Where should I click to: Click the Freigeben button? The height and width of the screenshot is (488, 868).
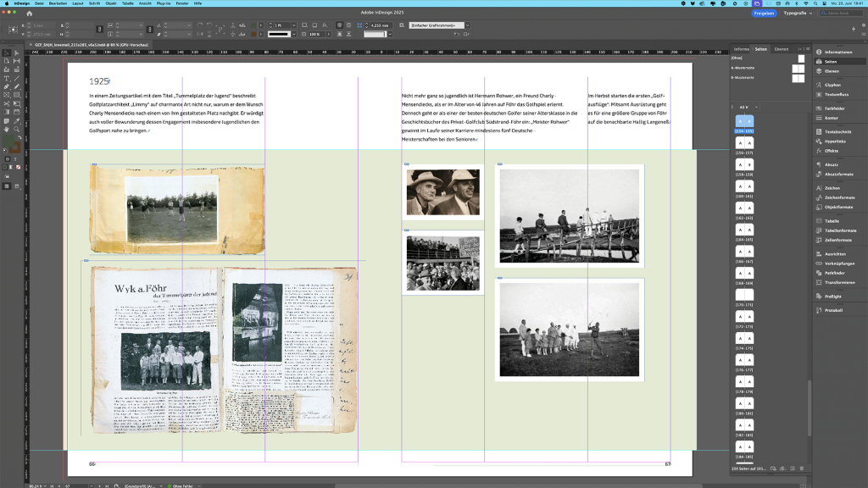click(764, 14)
